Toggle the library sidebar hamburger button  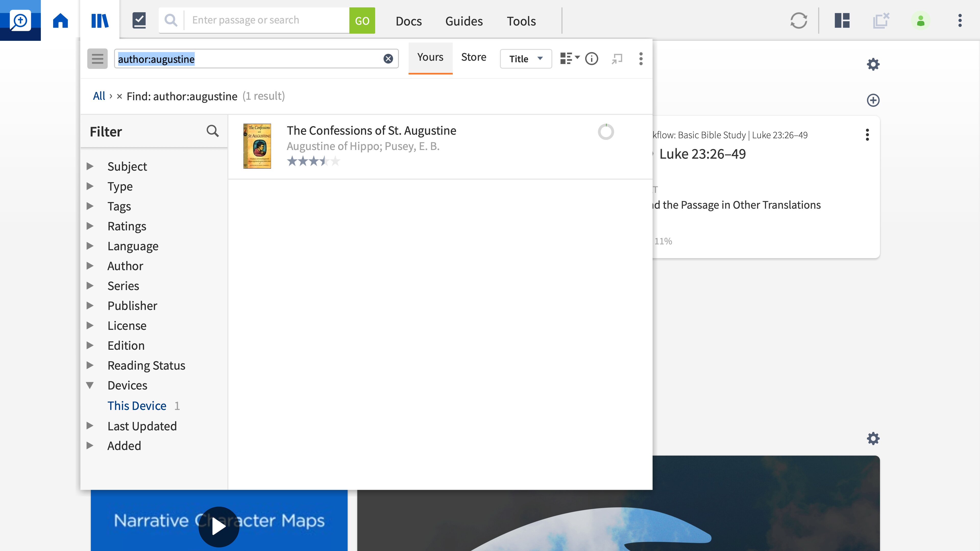[97, 59]
